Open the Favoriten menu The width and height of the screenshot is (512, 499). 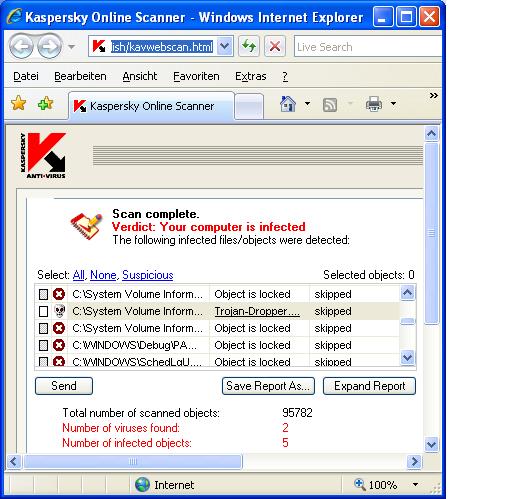click(x=196, y=76)
